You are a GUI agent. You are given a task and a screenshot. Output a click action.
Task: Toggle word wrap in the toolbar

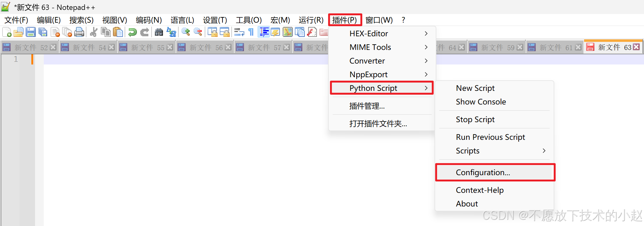[239, 32]
